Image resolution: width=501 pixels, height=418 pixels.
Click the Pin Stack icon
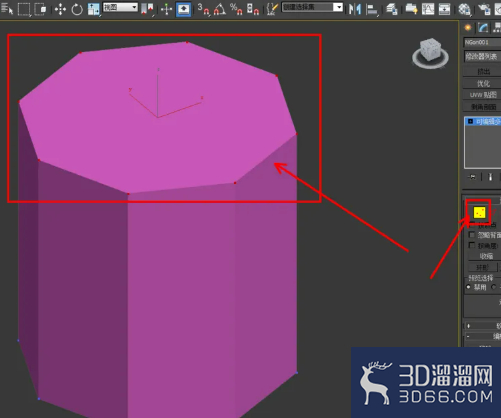point(472,177)
